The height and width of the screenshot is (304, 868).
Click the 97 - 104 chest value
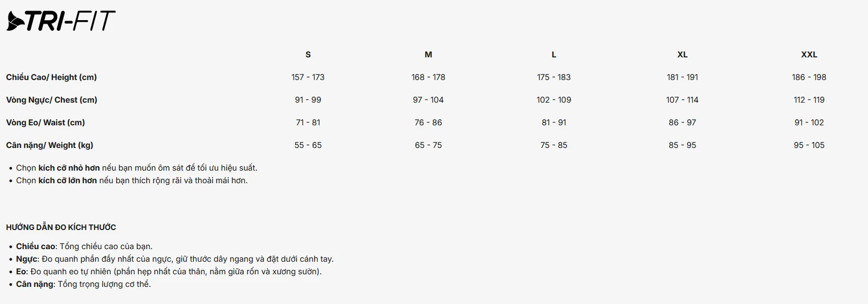[428, 100]
